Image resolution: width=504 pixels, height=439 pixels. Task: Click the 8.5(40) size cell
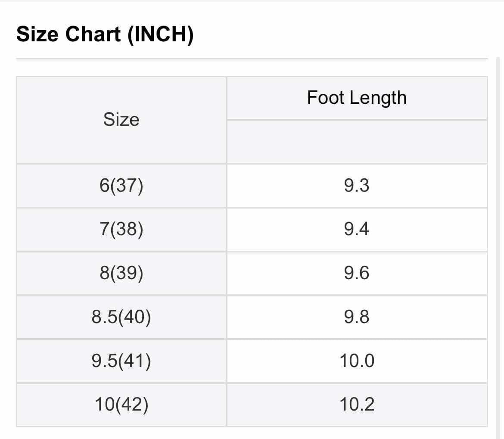tap(121, 317)
